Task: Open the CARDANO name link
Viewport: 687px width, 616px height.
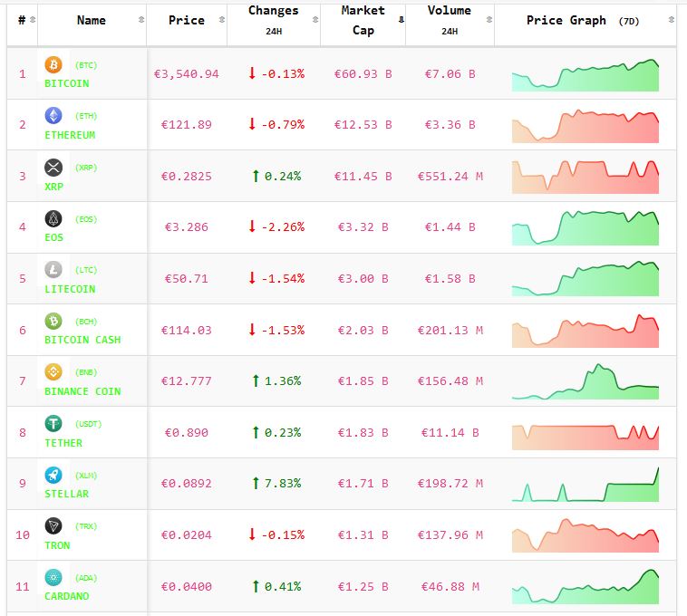Action: tap(67, 596)
